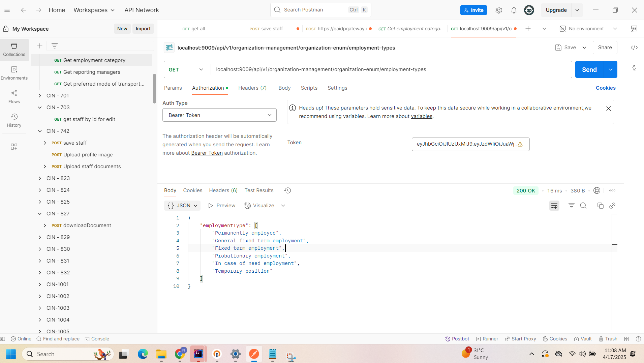Open Postbot in the status bar
The height and width of the screenshot is (363, 644).
click(457, 339)
